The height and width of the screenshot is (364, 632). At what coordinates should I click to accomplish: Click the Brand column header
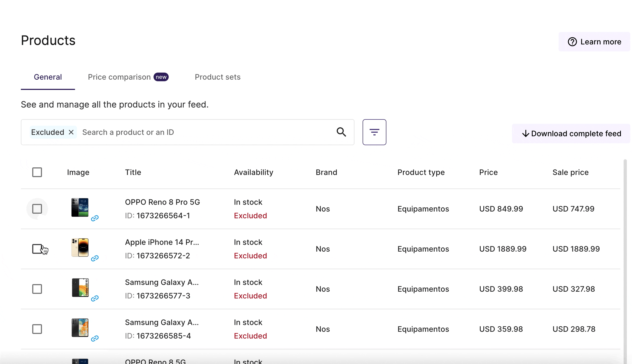(x=326, y=172)
